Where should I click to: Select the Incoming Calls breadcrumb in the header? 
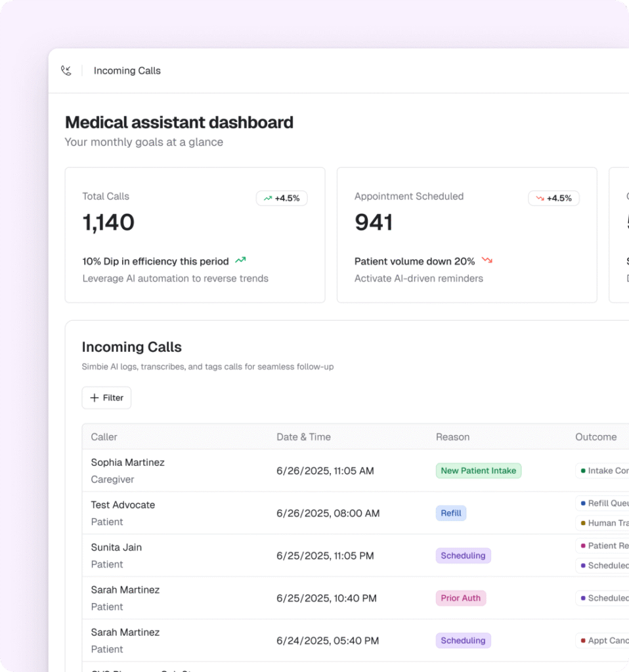127,70
